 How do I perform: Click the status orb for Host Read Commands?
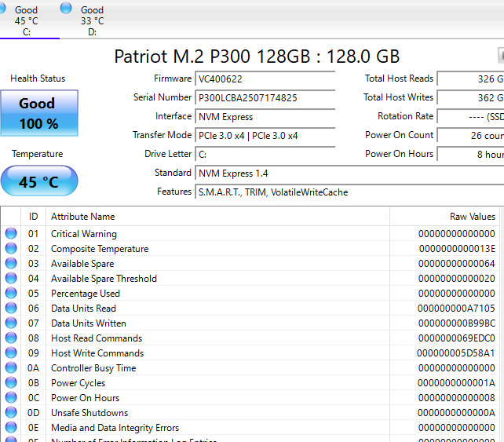(x=11, y=338)
